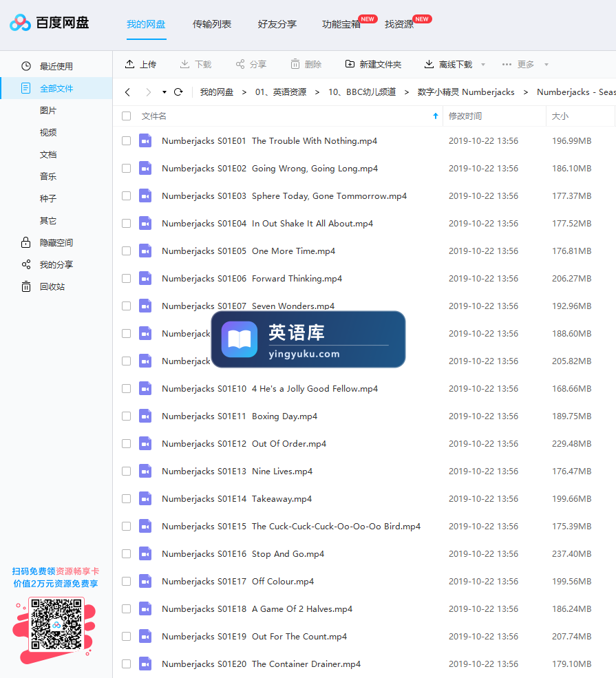Click the name sort ascending arrow
This screenshot has width=616, height=678.
(x=435, y=116)
